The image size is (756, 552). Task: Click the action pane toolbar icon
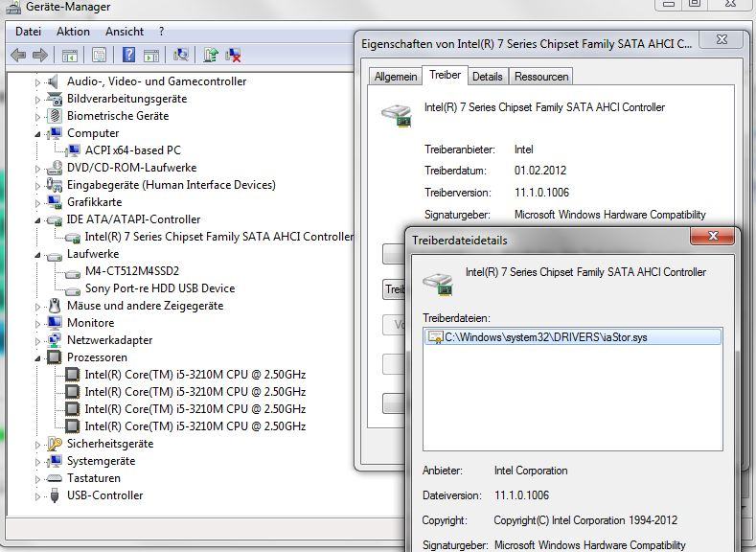pos(150,56)
